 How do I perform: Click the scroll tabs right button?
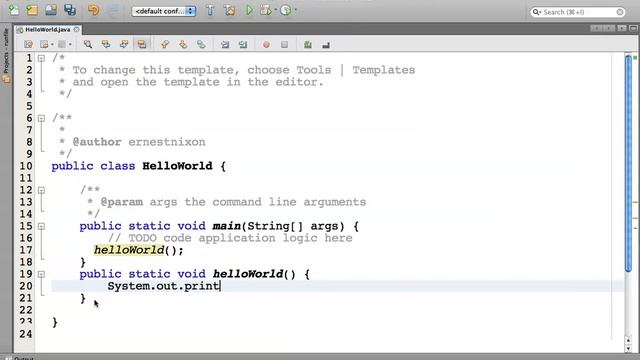tap(609, 28)
